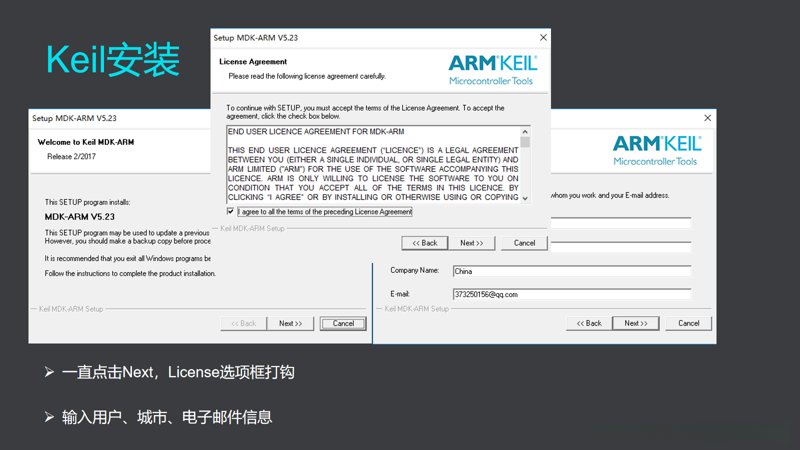Cancel the License Agreement dialog

coord(524,243)
